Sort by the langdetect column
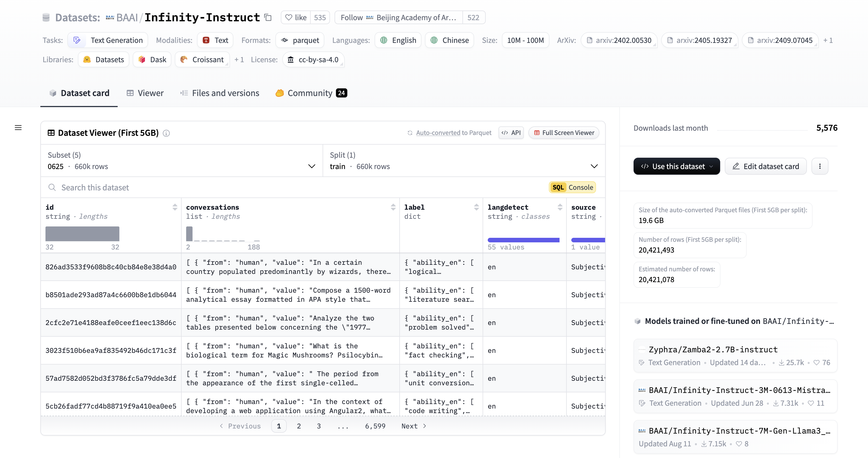Image resolution: width=868 pixels, height=458 pixels. point(560,207)
